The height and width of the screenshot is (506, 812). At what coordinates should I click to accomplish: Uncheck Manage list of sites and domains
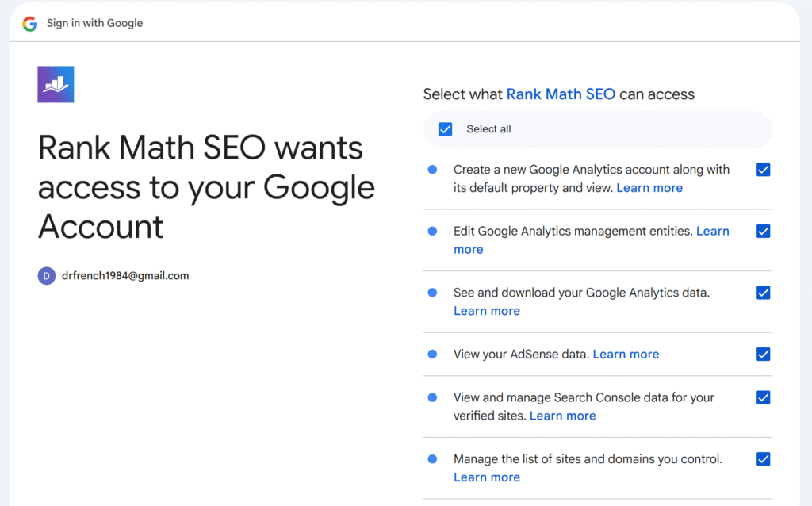point(763,459)
